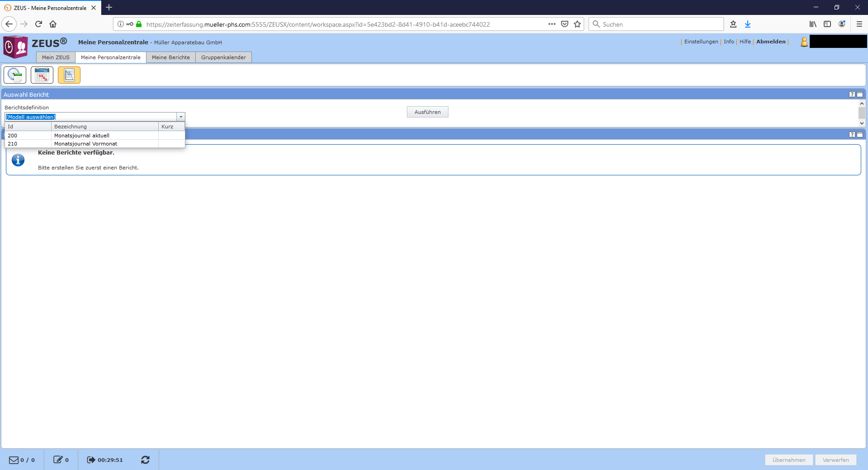
Task: Click the time clock booking toolbar icon
Action: (15, 75)
